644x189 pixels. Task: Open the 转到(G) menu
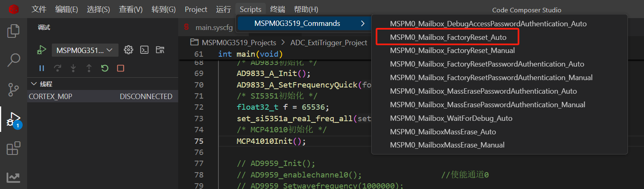(x=164, y=9)
